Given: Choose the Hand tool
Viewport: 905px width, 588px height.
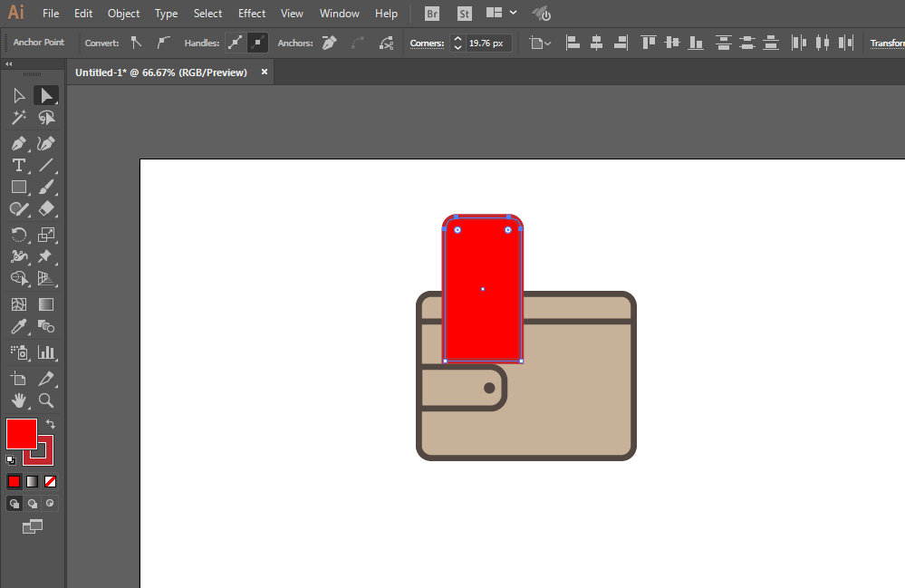Looking at the screenshot, I should click(x=18, y=400).
